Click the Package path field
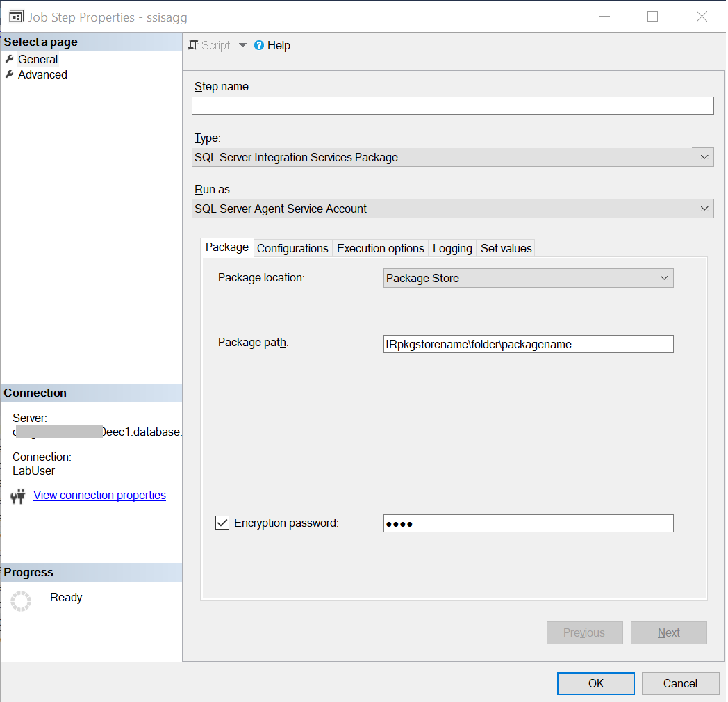The width and height of the screenshot is (728, 702). pyautogui.click(x=529, y=344)
